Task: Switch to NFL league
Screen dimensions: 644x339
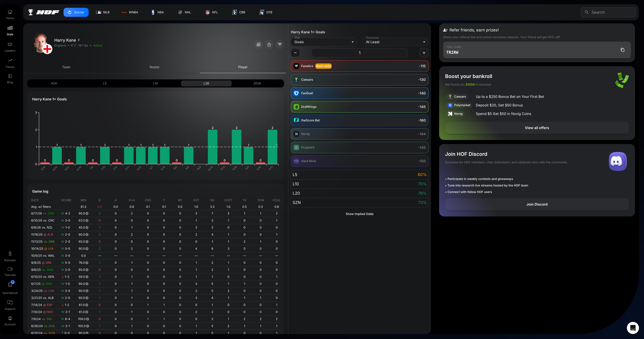Action: pos(211,12)
